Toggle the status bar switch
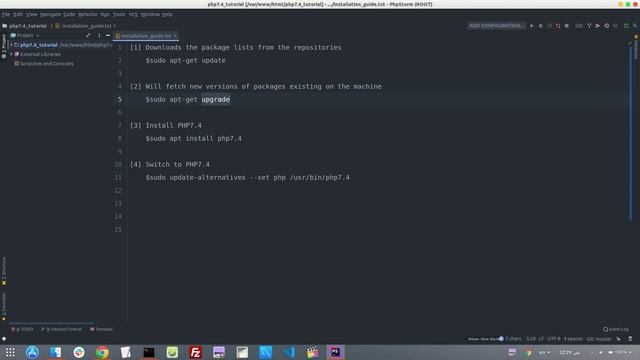This screenshot has height=360, width=640. pyautogui.click(x=501, y=339)
